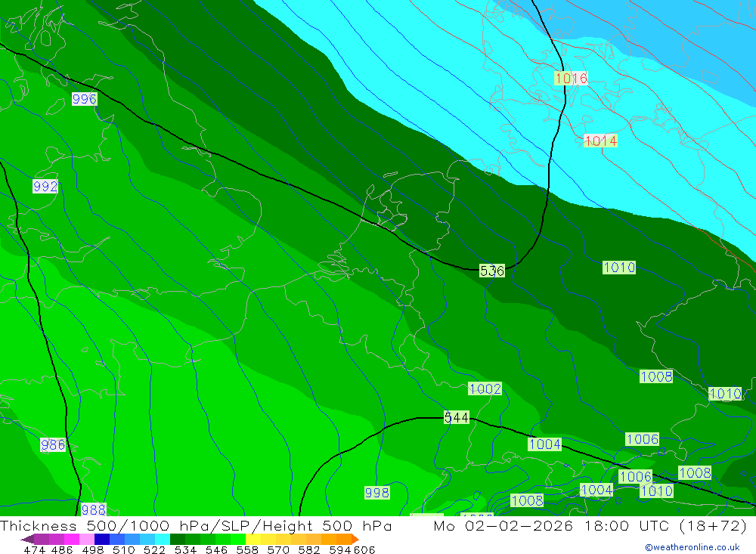Click the map title 'Thickness 500/1000 hPa/SLP/Height 500 hPa'

click(196, 525)
